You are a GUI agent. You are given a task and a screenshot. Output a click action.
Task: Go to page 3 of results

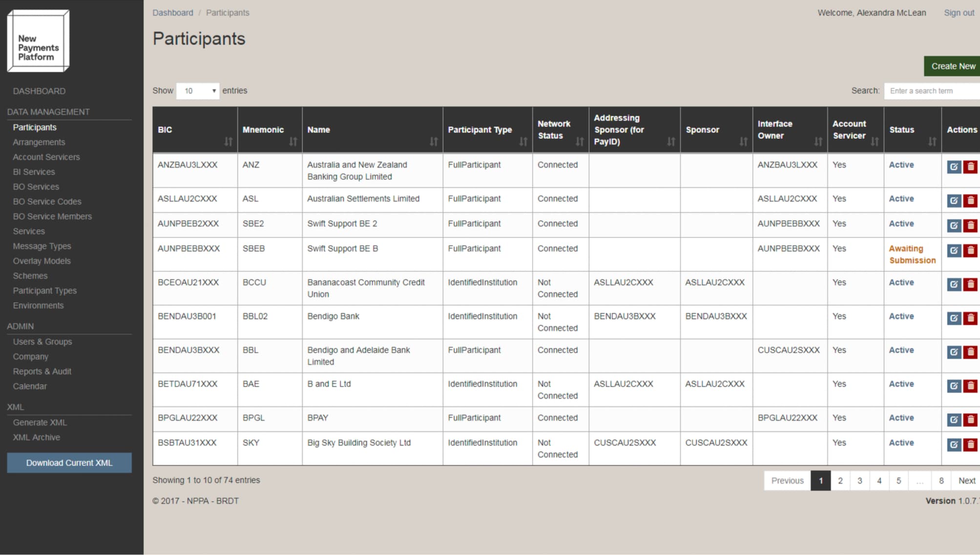[860, 481]
